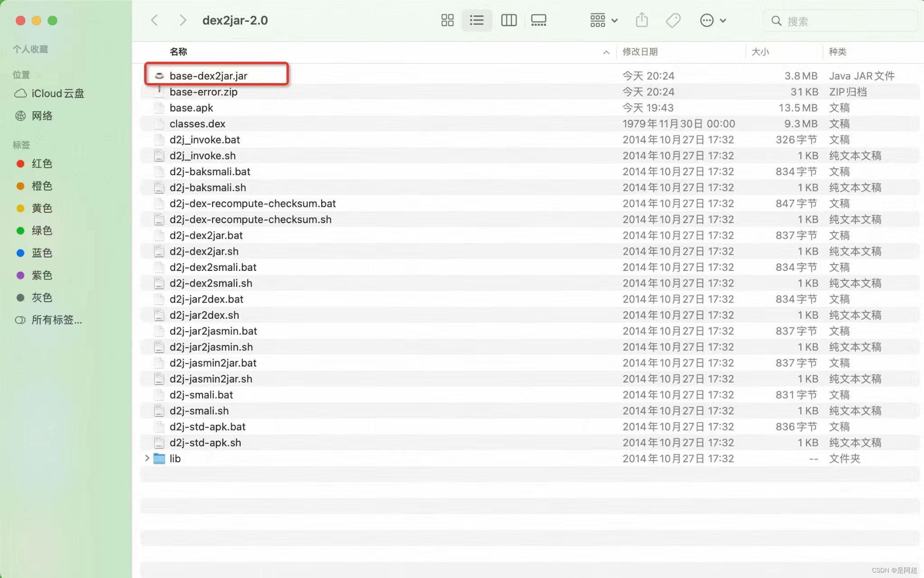
Task: Select the base-dex2jar.jar file icon
Action: click(159, 76)
